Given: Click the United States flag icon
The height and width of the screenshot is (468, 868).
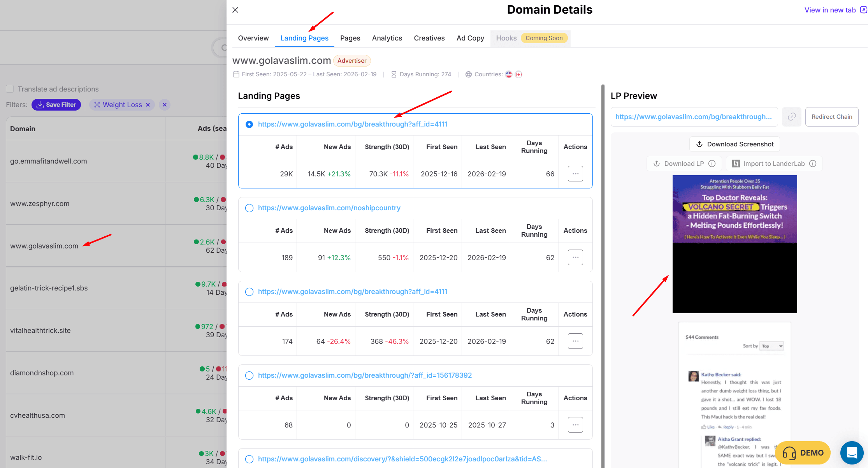Looking at the screenshot, I should [509, 74].
